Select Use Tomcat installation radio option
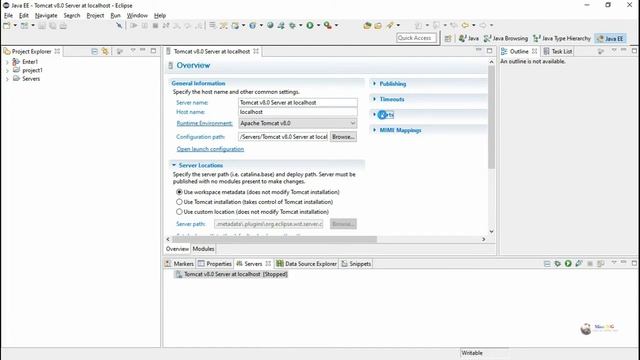Screen dimensions: 640x360 179,202
